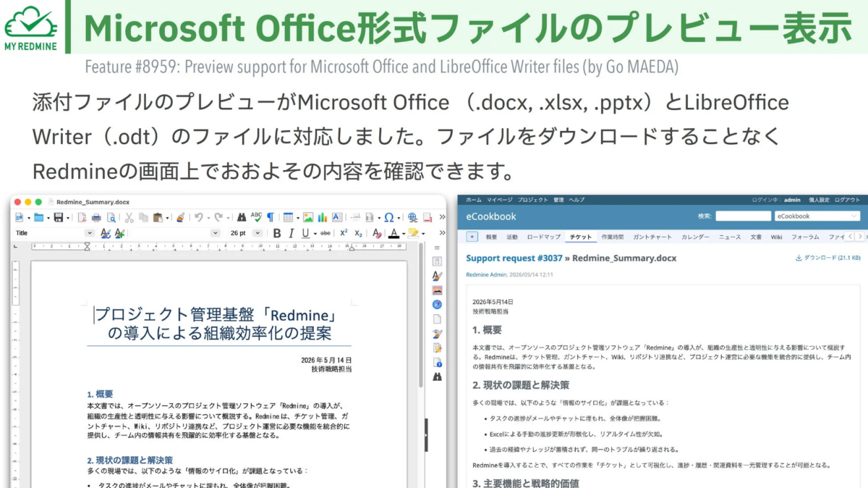
Task: Toggle Superscript formatting
Action: 344,233
